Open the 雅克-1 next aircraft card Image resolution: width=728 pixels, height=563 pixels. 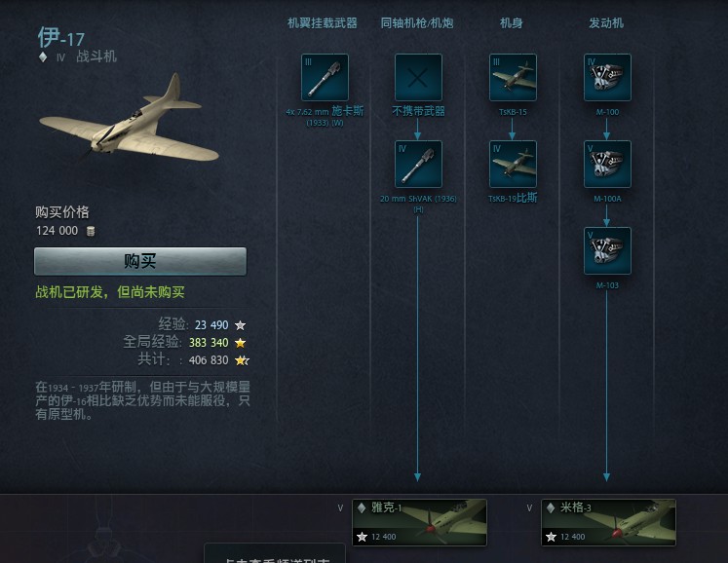coord(420,522)
